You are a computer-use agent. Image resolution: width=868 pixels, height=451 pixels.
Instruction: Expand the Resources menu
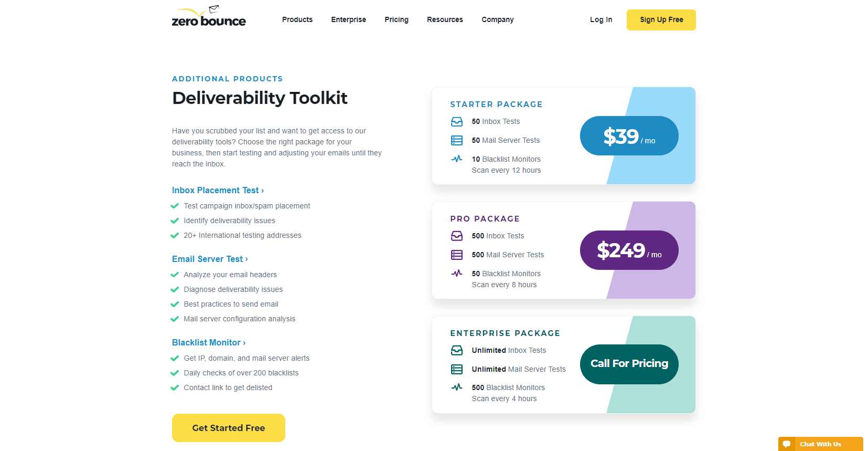pyautogui.click(x=445, y=20)
